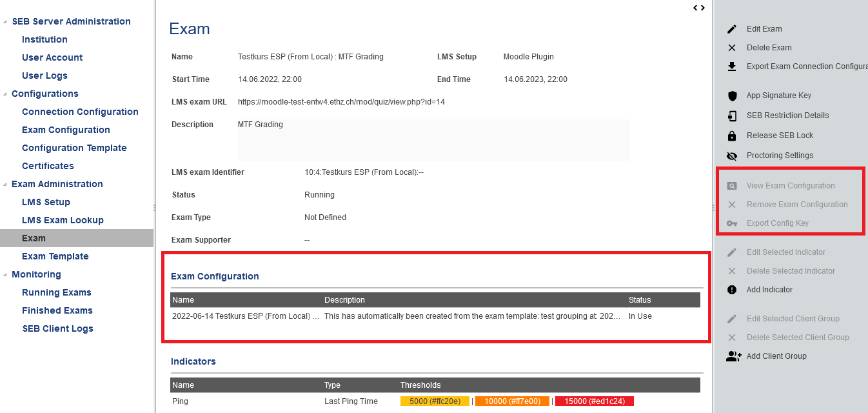Collapse the Exam Administration tree section

point(5,185)
